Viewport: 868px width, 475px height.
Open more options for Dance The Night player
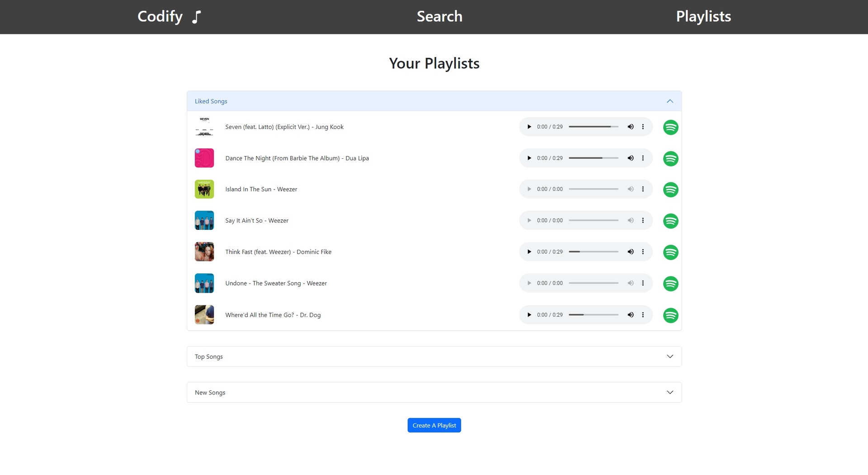tap(643, 158)
